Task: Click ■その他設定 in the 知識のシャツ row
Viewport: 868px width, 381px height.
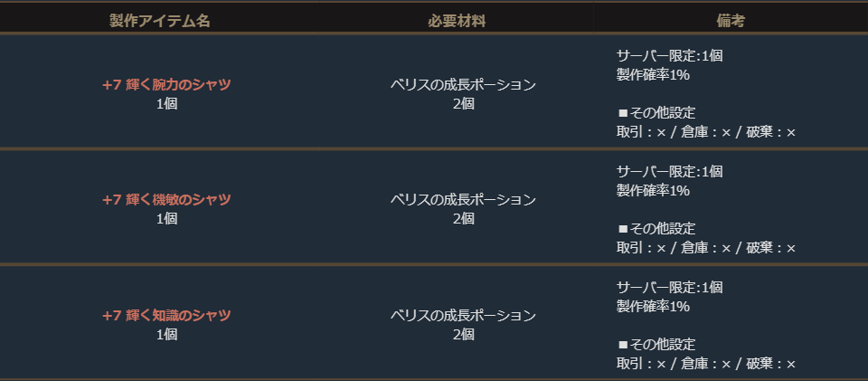Action: (x=656, y=345)
